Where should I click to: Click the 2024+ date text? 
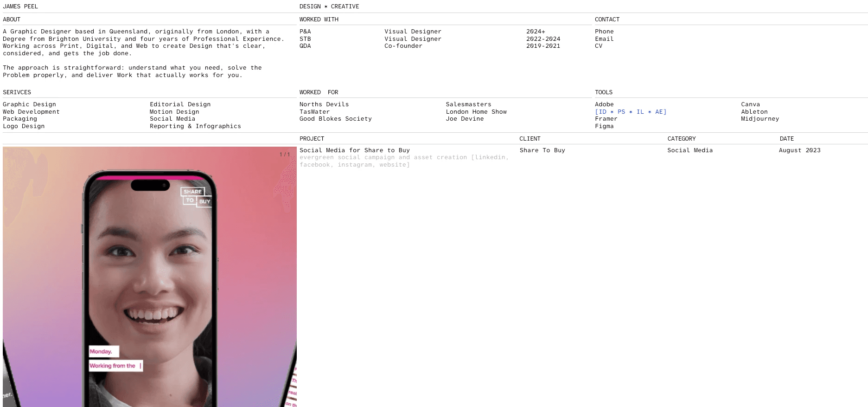(x=536, y=32)
